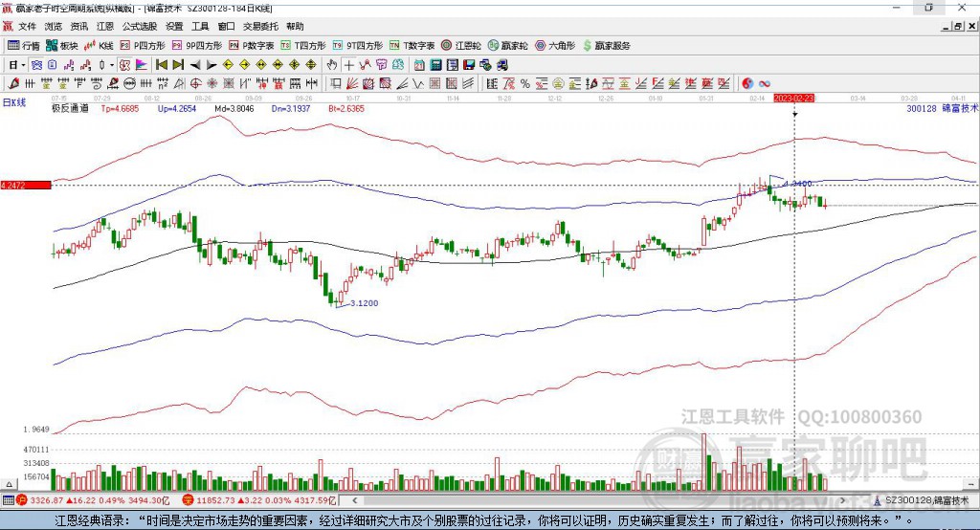Select the zigzag wave line tool
This screenshot has height=530, width=980.
[418, 84]
